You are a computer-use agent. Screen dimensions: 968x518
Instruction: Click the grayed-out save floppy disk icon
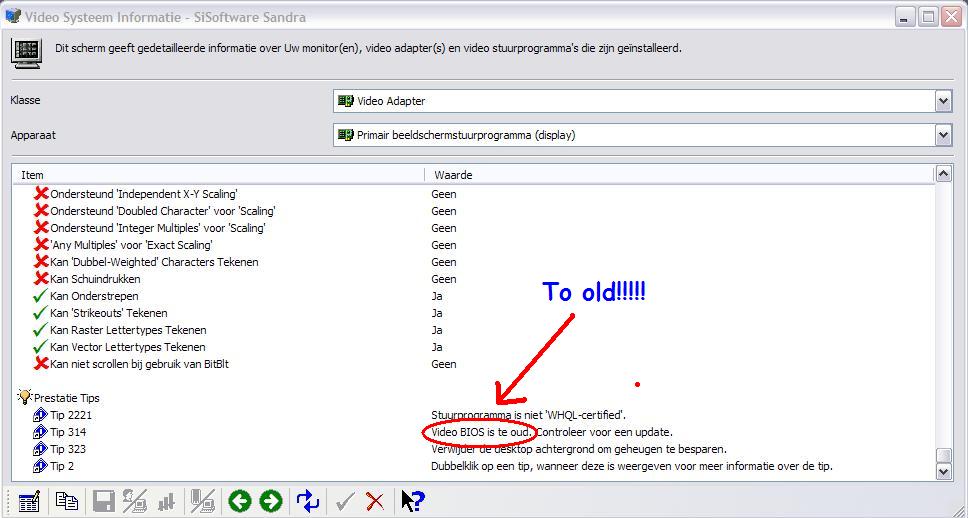(x=103, y=501)
